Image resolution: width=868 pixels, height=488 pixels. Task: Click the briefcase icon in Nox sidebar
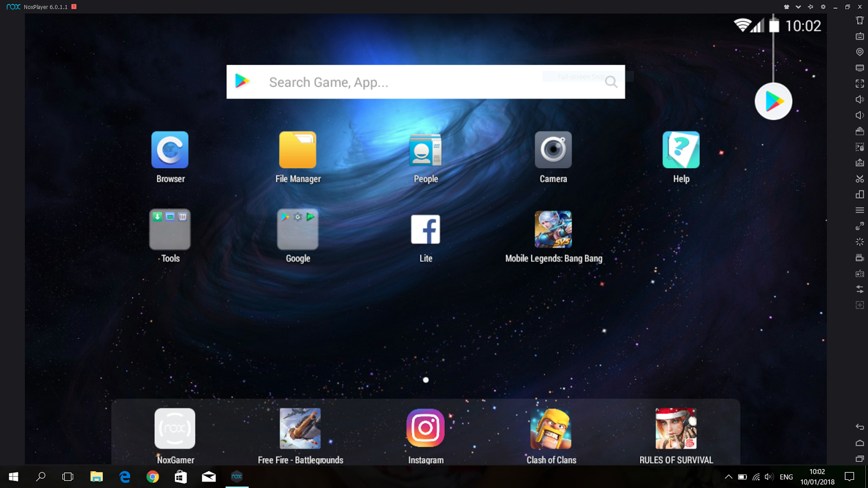click(x=860, y=131)
